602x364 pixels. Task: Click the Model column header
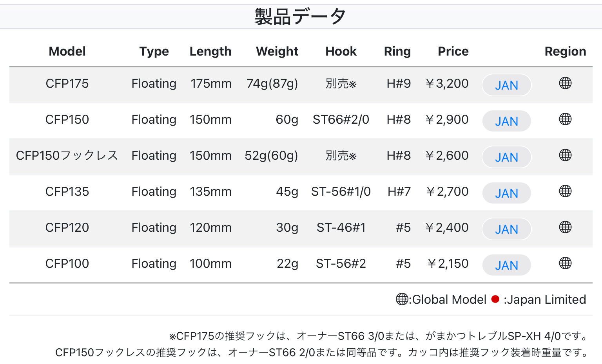(67, 51)
